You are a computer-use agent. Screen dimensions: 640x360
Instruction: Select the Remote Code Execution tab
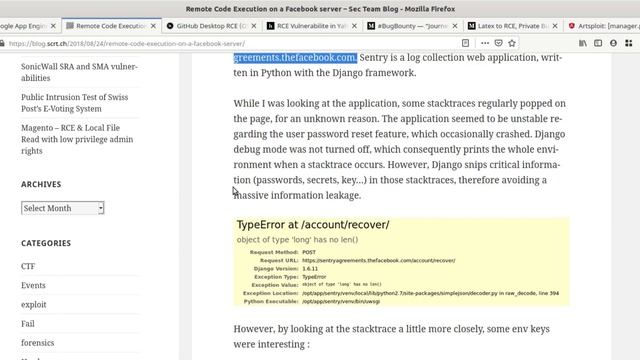pyautogui.click(x=111, y=26)
